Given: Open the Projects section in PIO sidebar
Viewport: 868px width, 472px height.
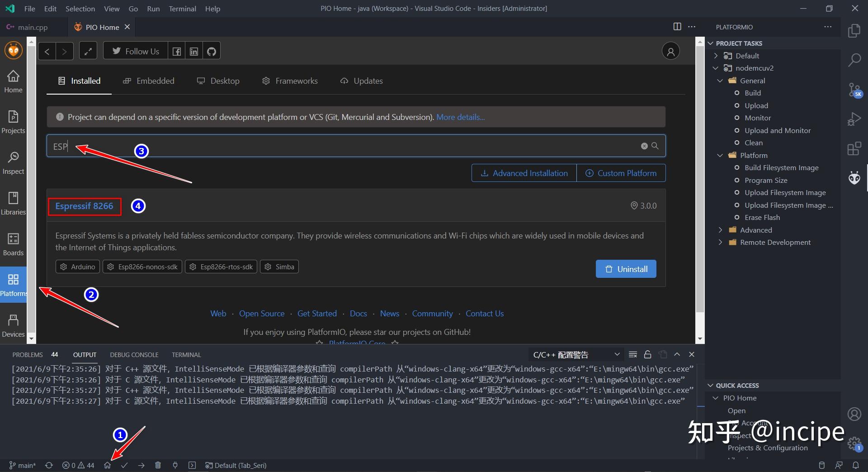Looking at the screenshot, I should point(13,123).
